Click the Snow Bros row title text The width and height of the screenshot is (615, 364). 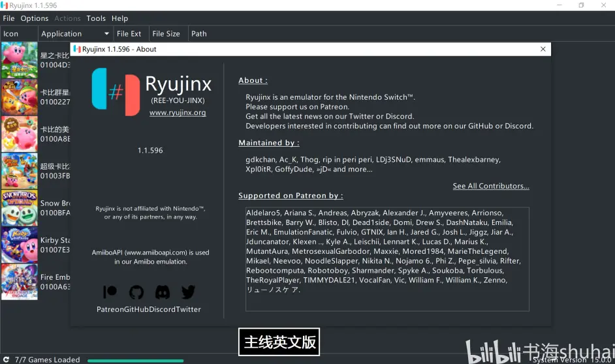click(55, 204)
